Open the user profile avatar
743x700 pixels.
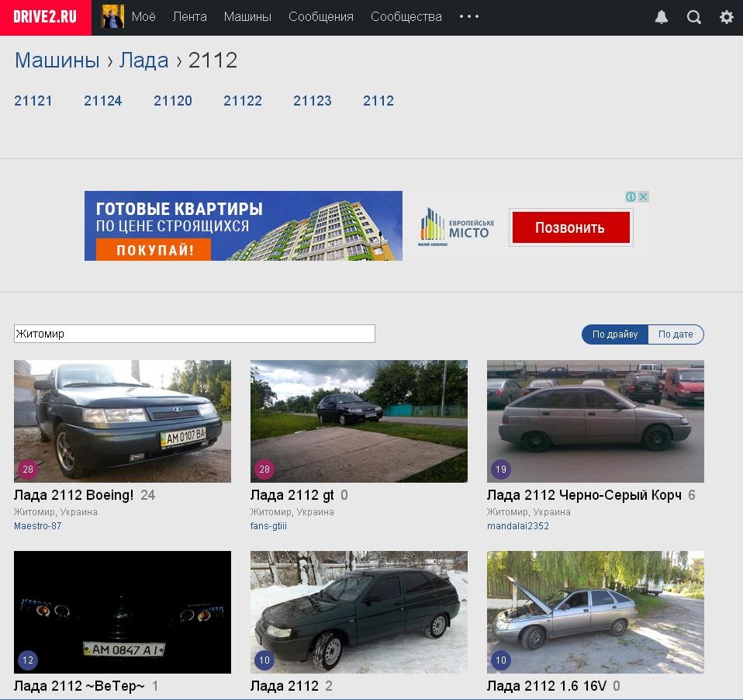pyautogui.click(x=114, y=16)
